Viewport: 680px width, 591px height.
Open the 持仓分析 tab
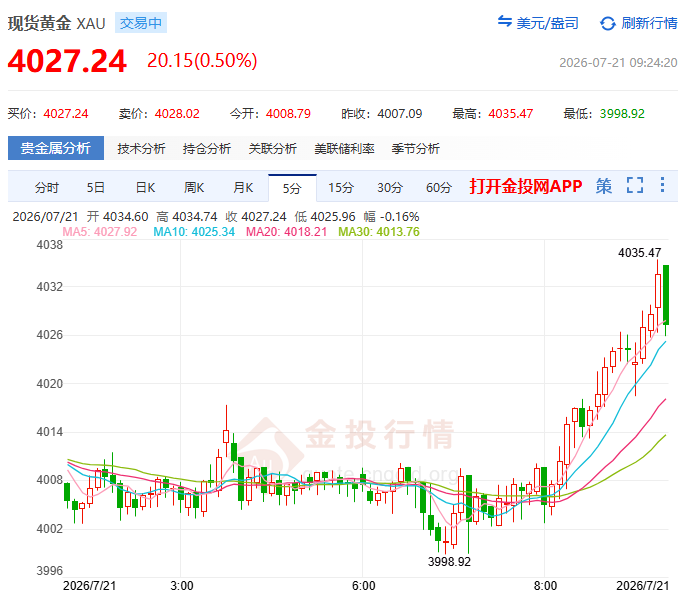click(x=207, y=149)
